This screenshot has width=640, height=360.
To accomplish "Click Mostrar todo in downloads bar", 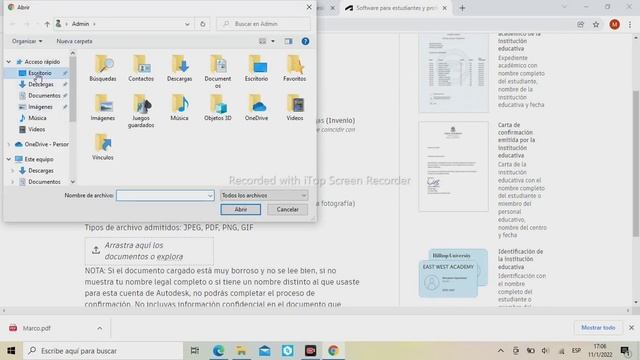I will tap(598, 328).
